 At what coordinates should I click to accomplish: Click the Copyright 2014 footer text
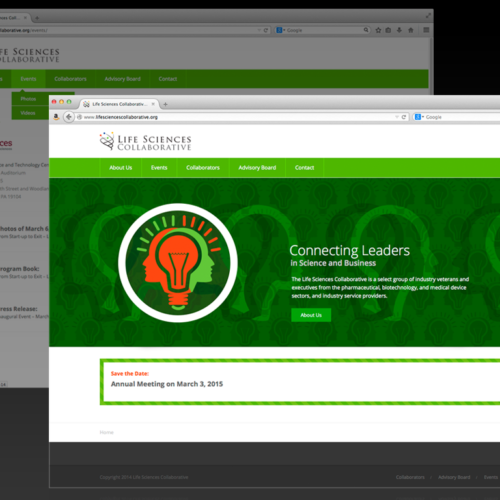(144, 477)
